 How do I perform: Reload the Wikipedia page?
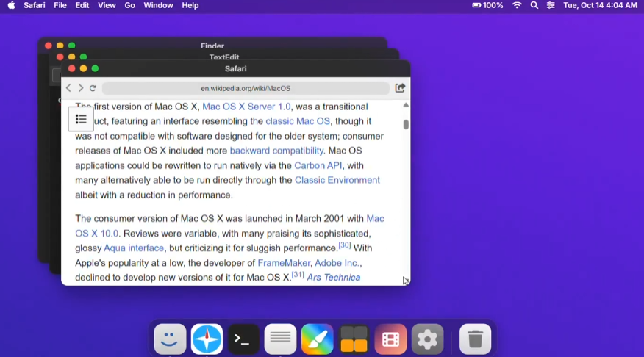point(93,88)
